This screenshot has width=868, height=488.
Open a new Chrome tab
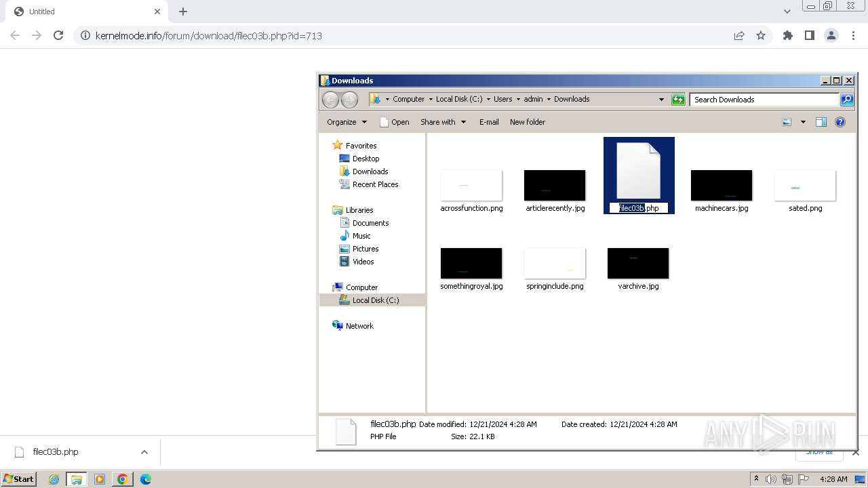click(x=183, y=12)
